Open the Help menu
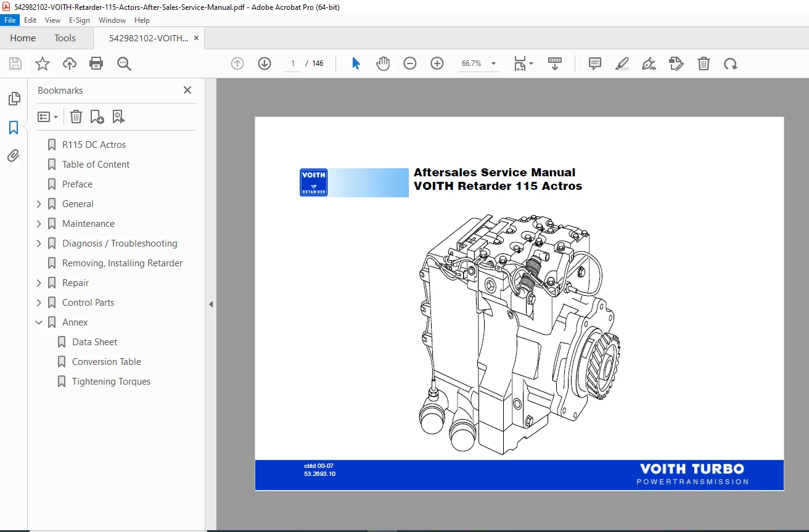Viewport: 809px width, 532px height. coord(142,20)
